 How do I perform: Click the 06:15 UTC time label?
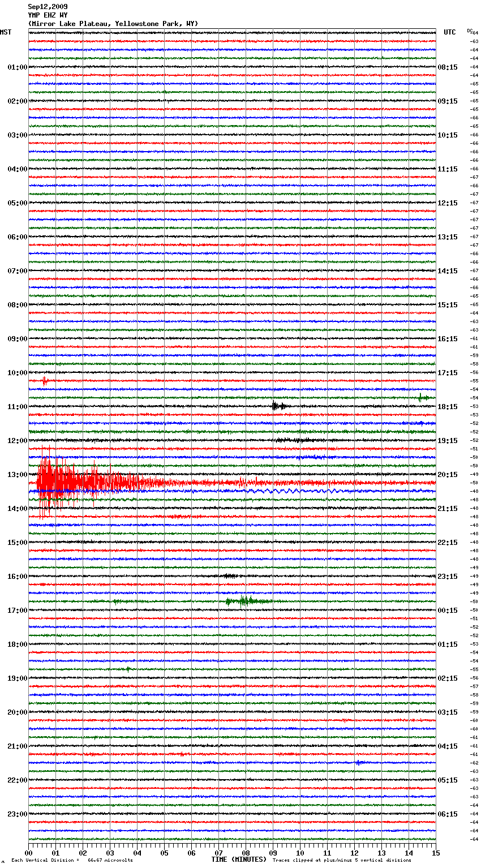tap(448, 814)
